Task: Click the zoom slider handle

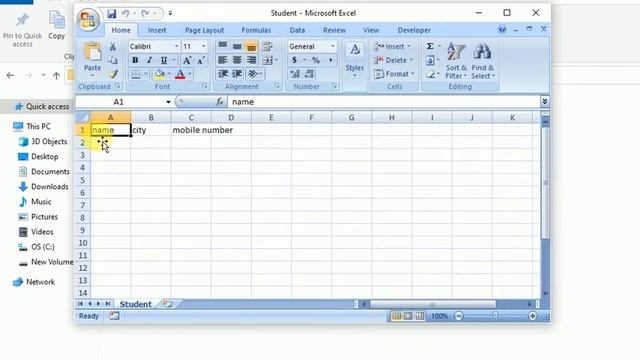Action: click(495, 316)
